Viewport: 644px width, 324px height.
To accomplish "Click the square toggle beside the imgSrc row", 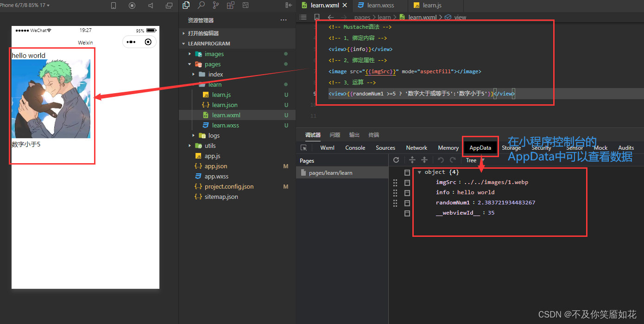I will pos(407,183).
